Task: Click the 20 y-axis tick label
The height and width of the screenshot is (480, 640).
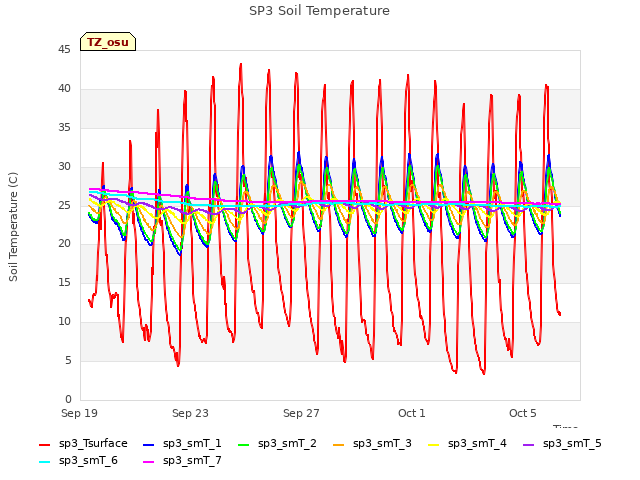Action: tap(64, 244)
